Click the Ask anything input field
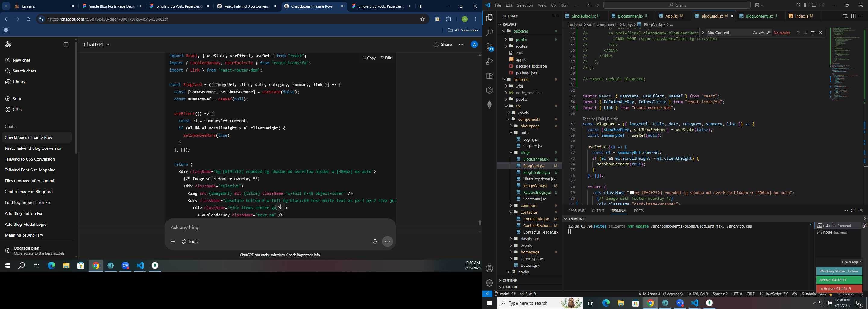 click(x=280, y=227)
